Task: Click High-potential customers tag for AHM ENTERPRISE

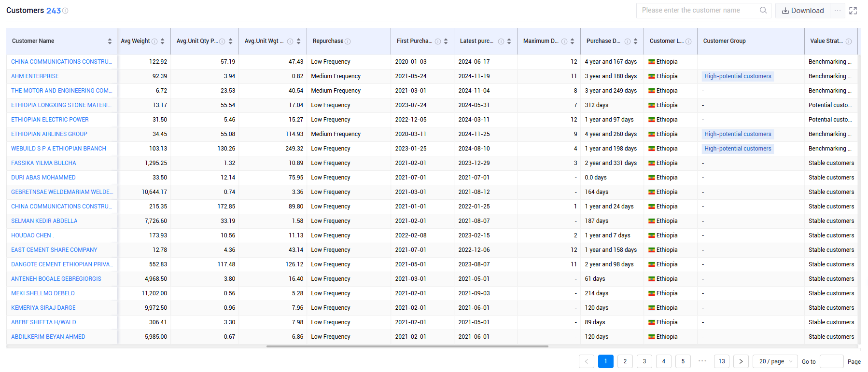Action: tap(738, 76)
